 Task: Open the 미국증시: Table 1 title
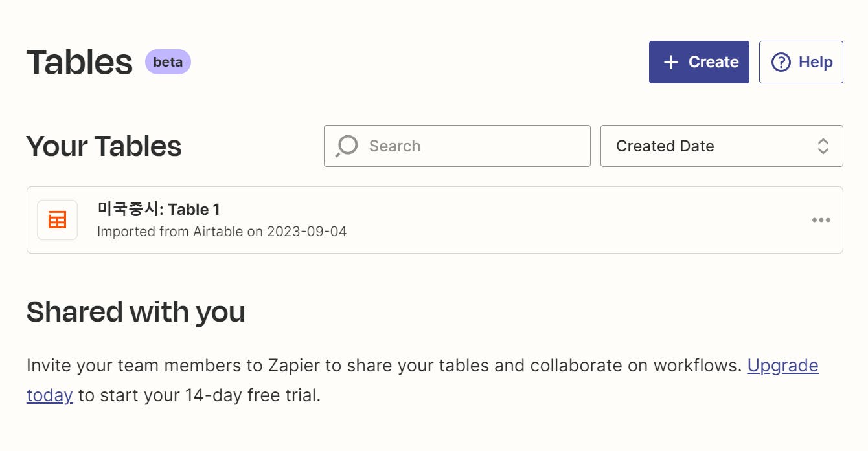coord(159,209)
